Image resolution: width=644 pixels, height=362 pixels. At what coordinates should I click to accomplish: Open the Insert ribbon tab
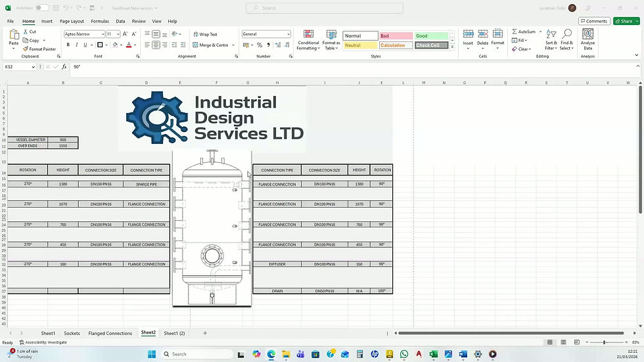pyautogui.click(x=47, y=21)
